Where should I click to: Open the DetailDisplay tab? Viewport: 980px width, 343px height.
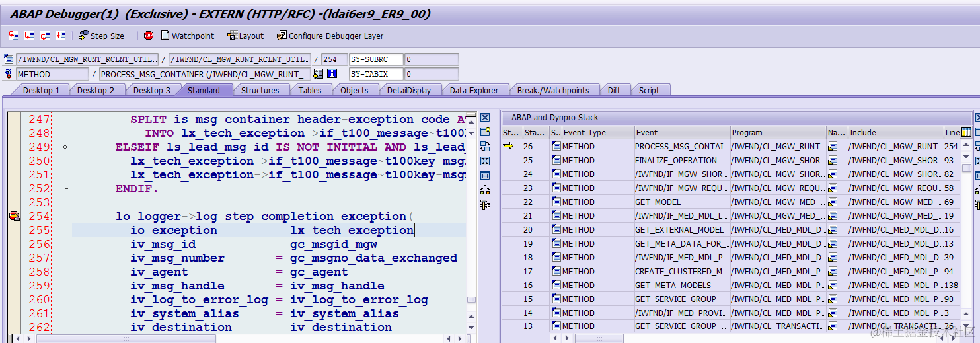click(x=409, y=90)
